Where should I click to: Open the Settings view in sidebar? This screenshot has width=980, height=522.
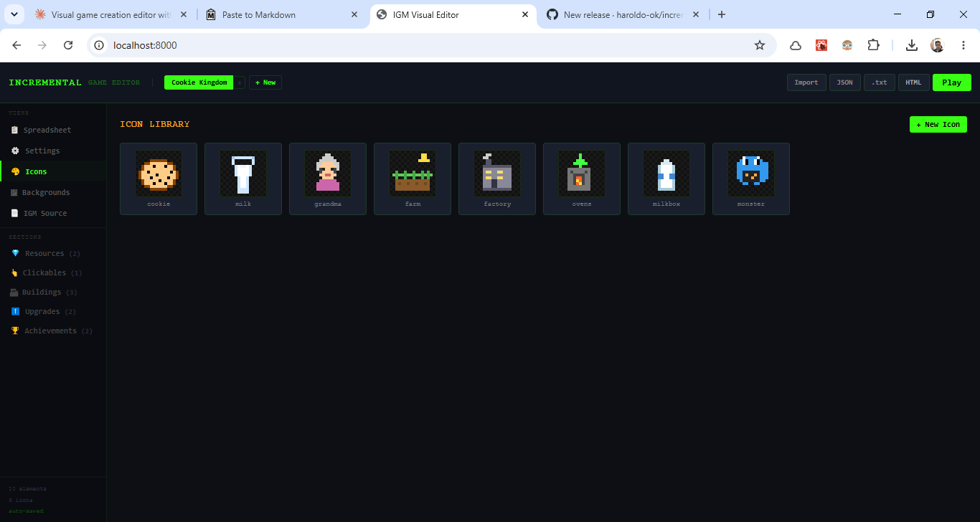click(x=53, y=151)
